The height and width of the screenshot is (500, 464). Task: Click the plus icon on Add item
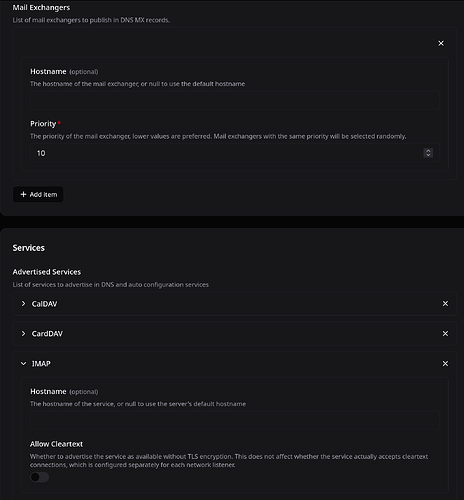coord(23,194)
